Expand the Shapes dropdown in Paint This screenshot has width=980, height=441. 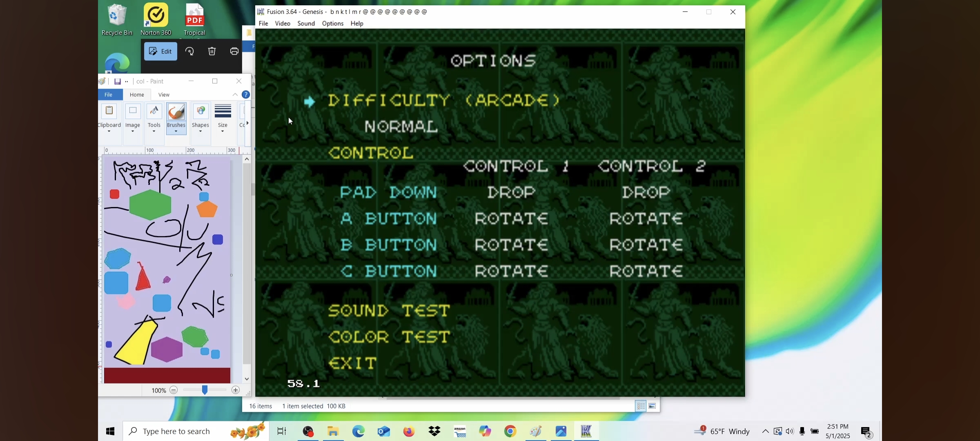coord(200,131)
